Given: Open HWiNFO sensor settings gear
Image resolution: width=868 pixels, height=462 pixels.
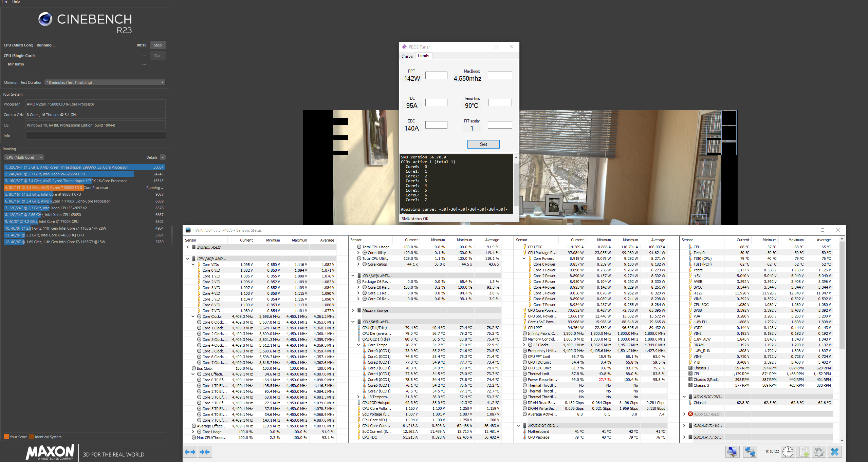Looking at the screenshot, I should coord(819,451).
